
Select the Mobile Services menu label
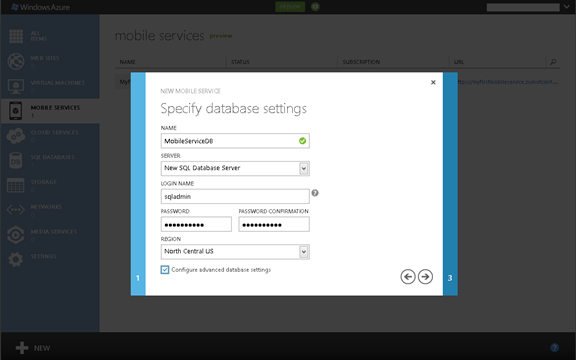pyautogui.click(x=55, y=108)
